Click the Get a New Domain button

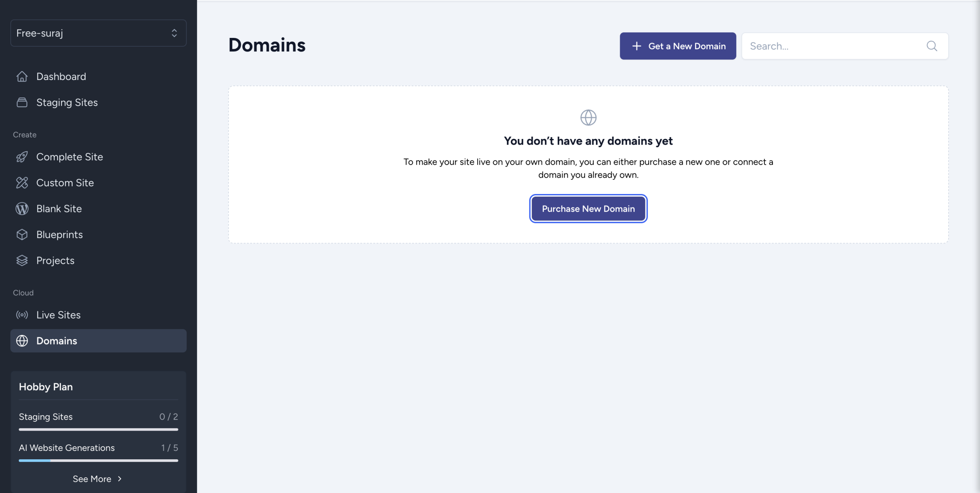678,46
